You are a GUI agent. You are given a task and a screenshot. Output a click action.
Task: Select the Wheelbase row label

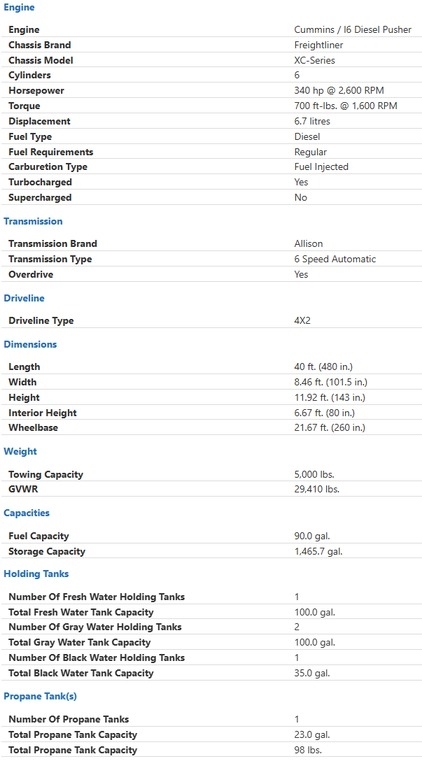click(x=33, y=427)
